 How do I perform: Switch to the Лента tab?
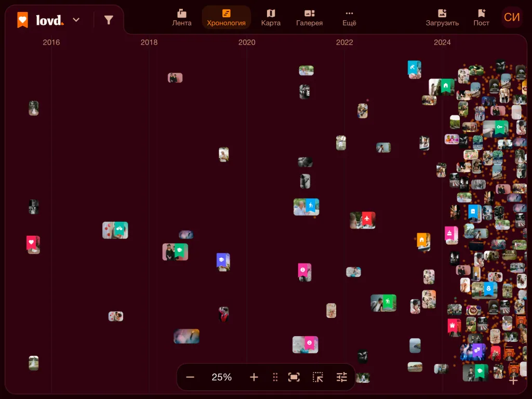point(182,18)
